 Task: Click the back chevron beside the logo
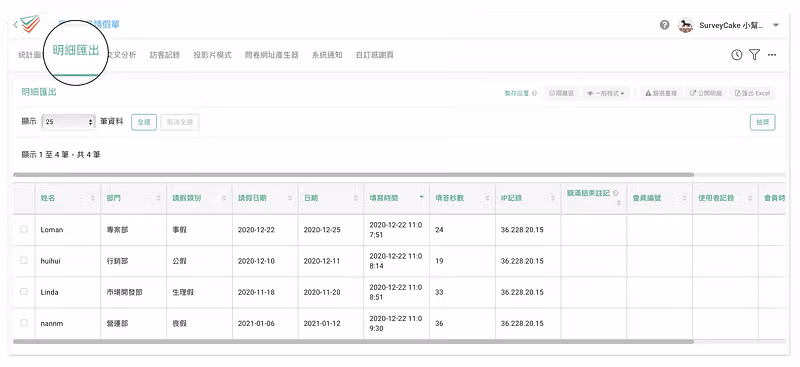[x=15, y=25]
